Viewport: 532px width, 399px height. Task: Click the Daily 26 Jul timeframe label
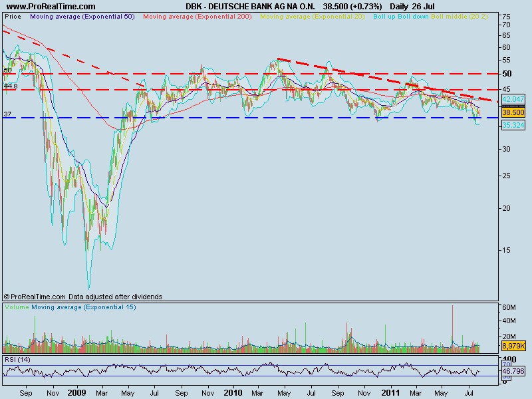(x=412, y=7)
